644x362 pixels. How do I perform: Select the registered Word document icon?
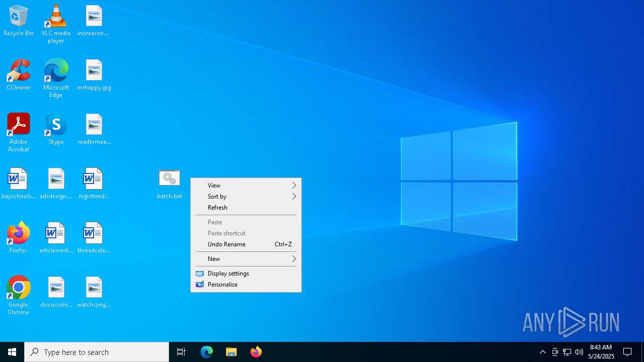click(94, 184)
